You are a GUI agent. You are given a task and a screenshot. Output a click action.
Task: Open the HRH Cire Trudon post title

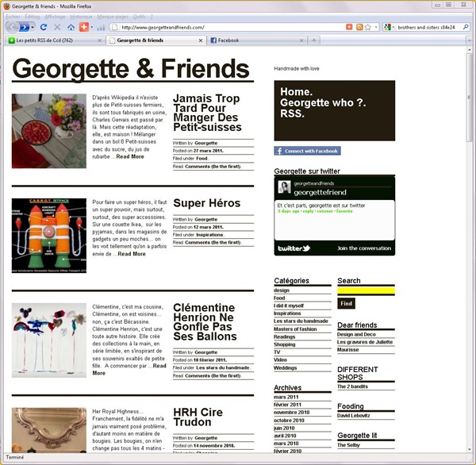(198, 417)
